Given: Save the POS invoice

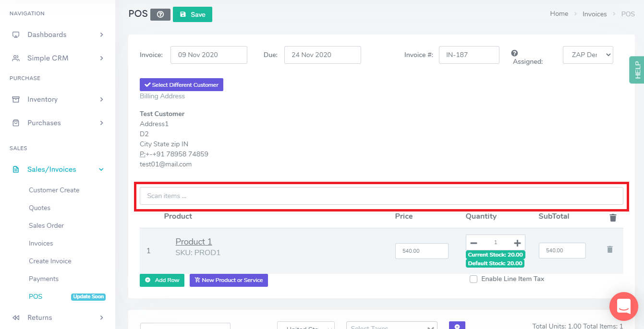Looking at the screenshot, I should pos(193,14).
